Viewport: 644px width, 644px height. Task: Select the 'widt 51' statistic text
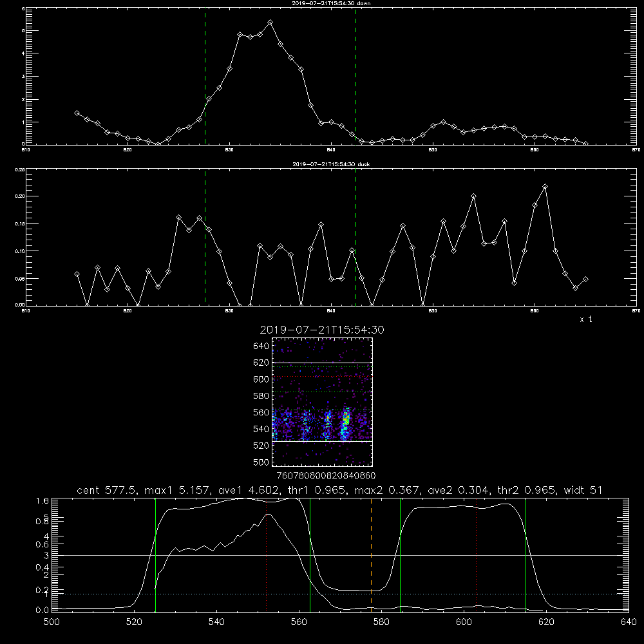pyautogui.click(x=583, y=490)
